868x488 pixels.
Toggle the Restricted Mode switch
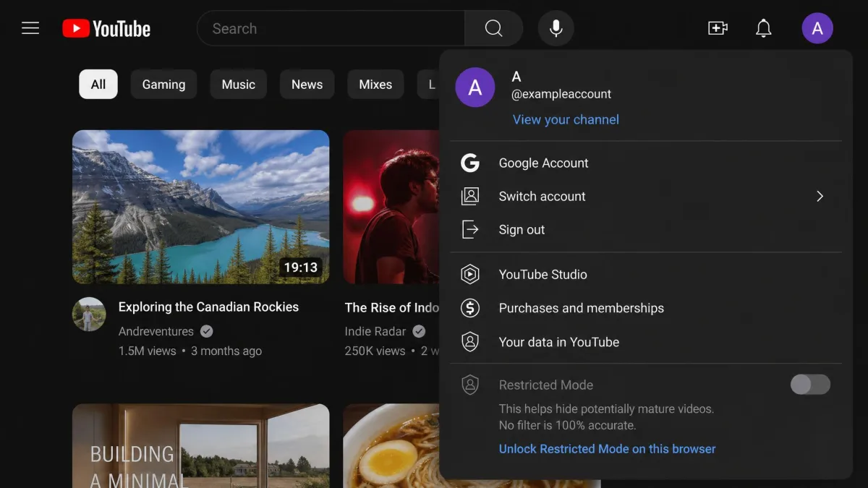(810, 385)
